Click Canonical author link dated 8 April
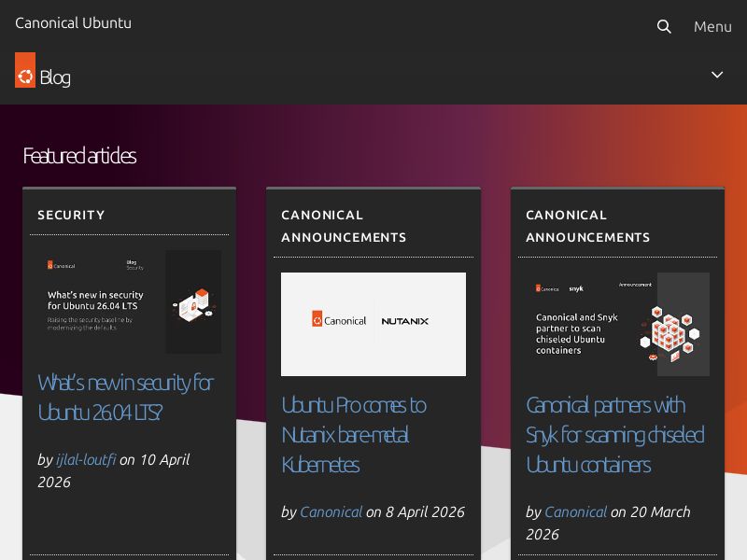 point(331,511)
